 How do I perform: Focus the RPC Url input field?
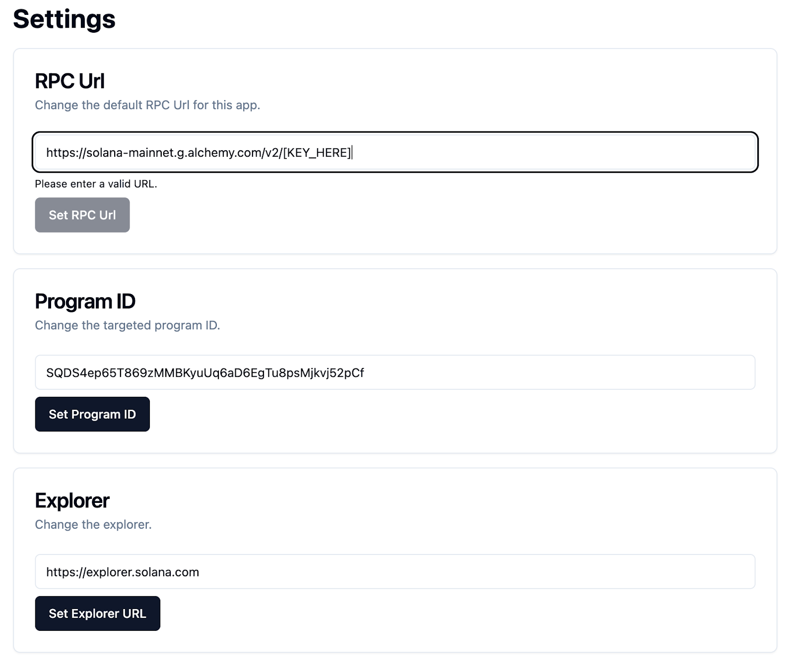point(546,152)
